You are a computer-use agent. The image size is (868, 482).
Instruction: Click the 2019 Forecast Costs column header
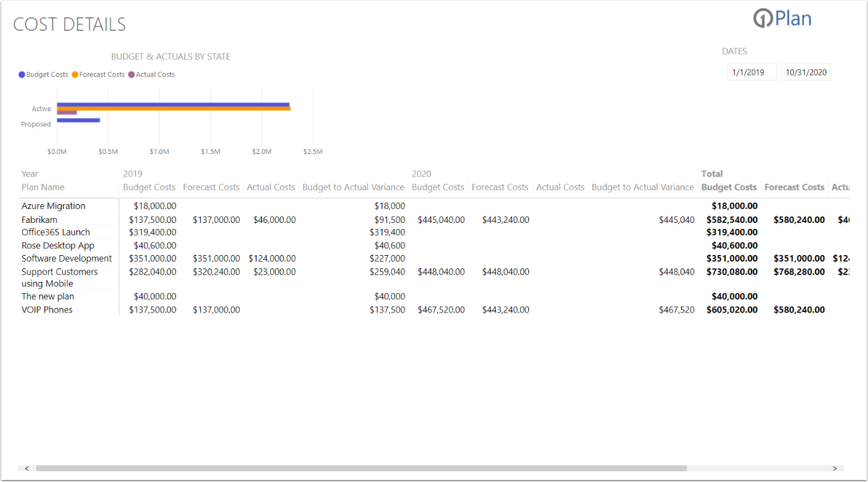point(211,187)
